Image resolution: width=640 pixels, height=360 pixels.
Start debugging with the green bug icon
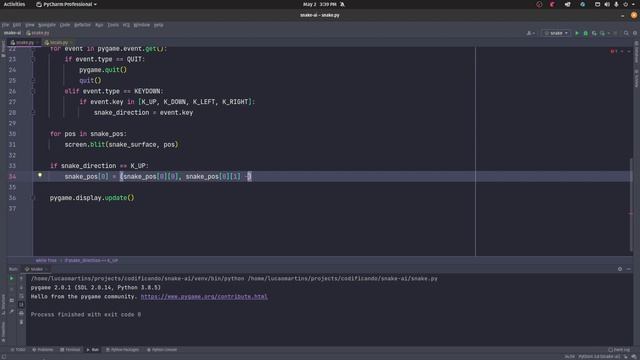click(585, 33)
